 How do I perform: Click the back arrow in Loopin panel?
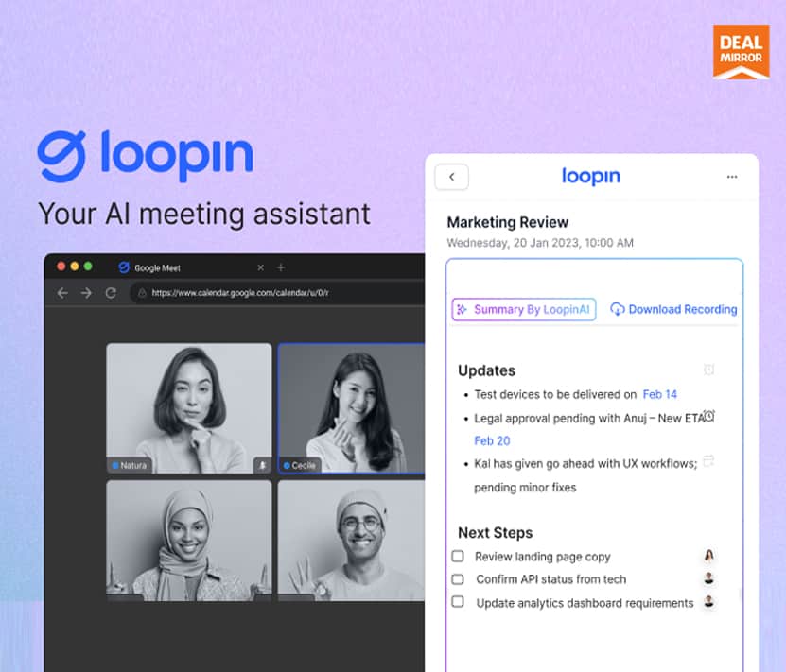tap(451, 177)
